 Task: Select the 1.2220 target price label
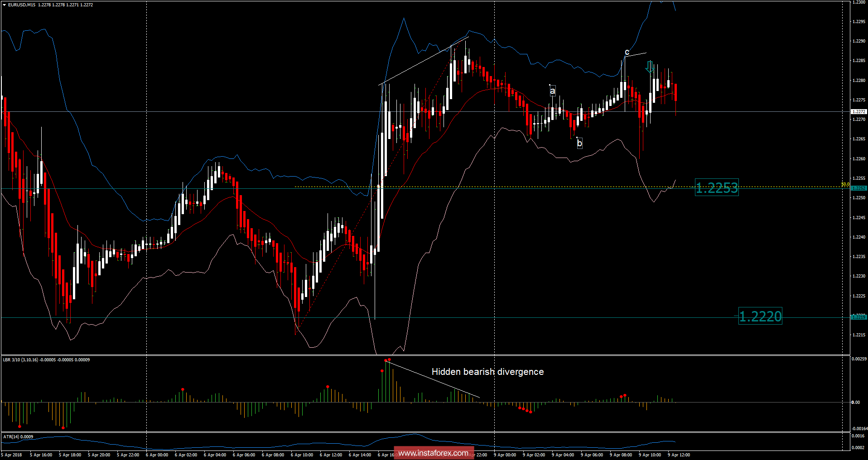pos(760,316)
